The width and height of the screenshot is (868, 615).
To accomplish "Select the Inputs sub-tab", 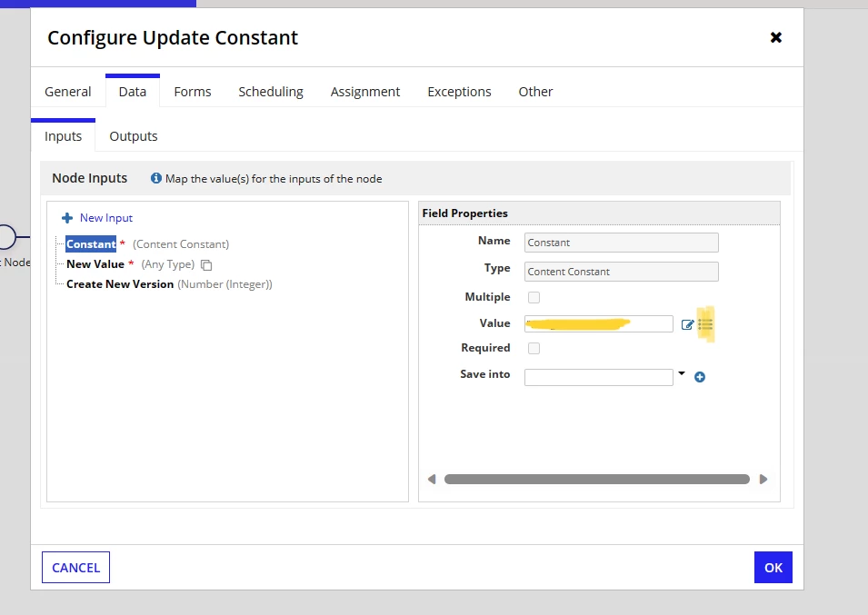I will [x=63, y=136].
